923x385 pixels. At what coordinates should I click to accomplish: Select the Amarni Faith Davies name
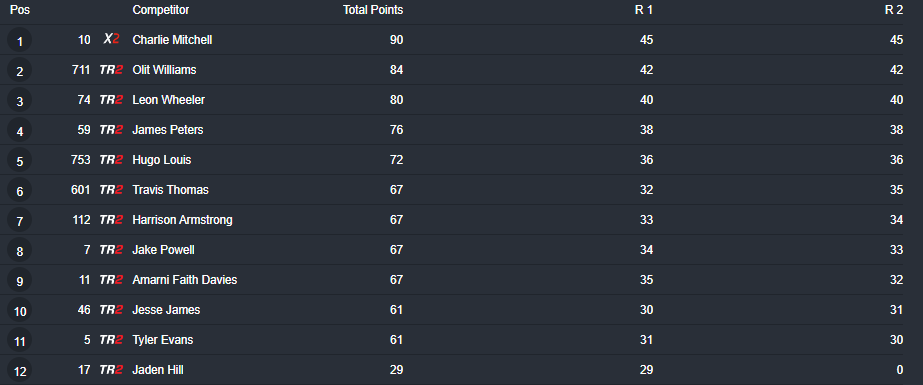point(185,280)
